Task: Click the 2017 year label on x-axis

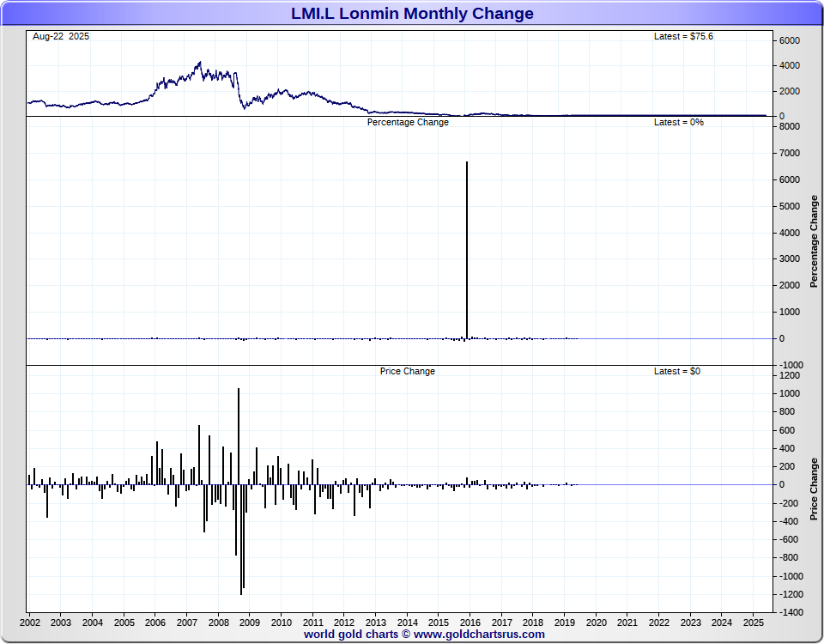Action: 502,623
